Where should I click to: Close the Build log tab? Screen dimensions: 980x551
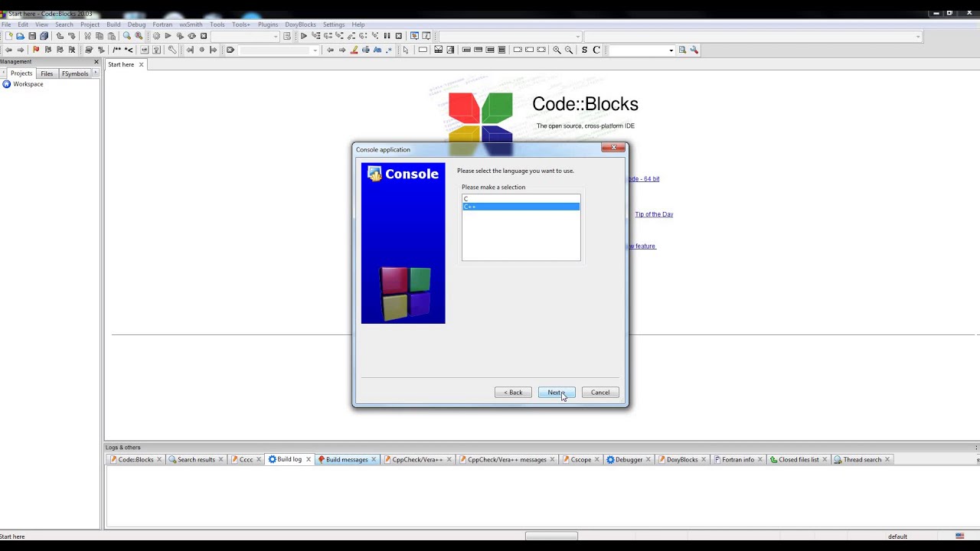pos(309,459)
